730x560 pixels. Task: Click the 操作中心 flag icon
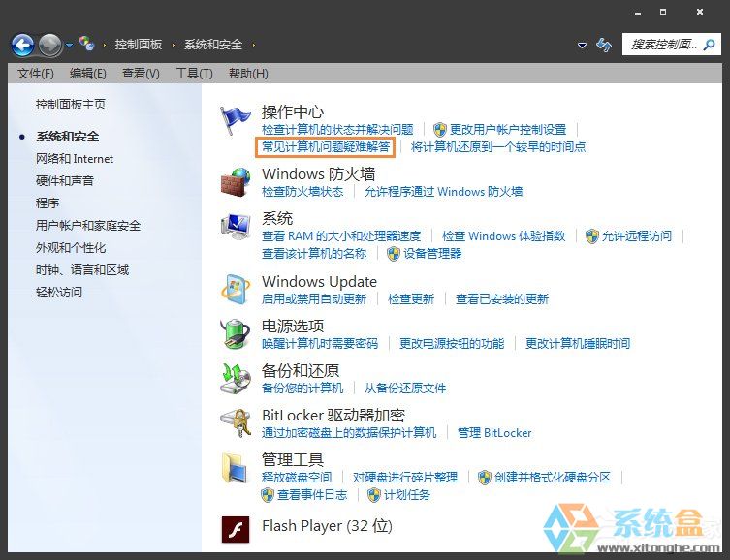click(236, 121)
